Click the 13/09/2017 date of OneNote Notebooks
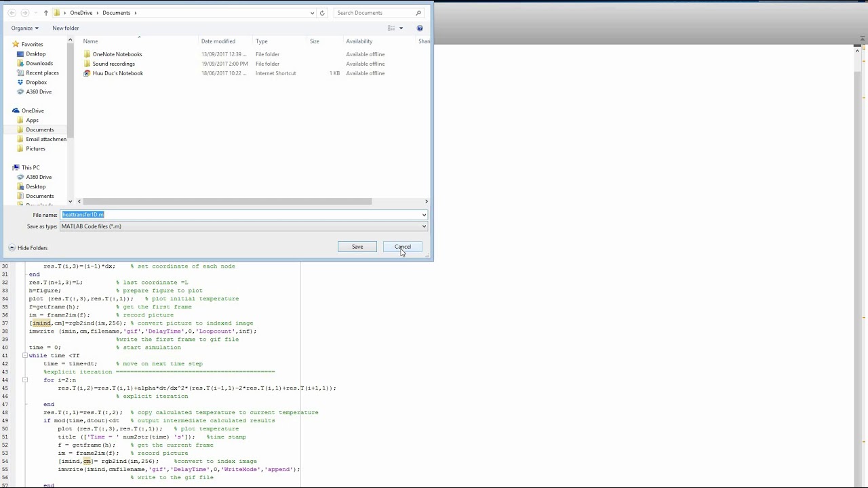The width and height of the screenshot is (868, 488). 224,54
